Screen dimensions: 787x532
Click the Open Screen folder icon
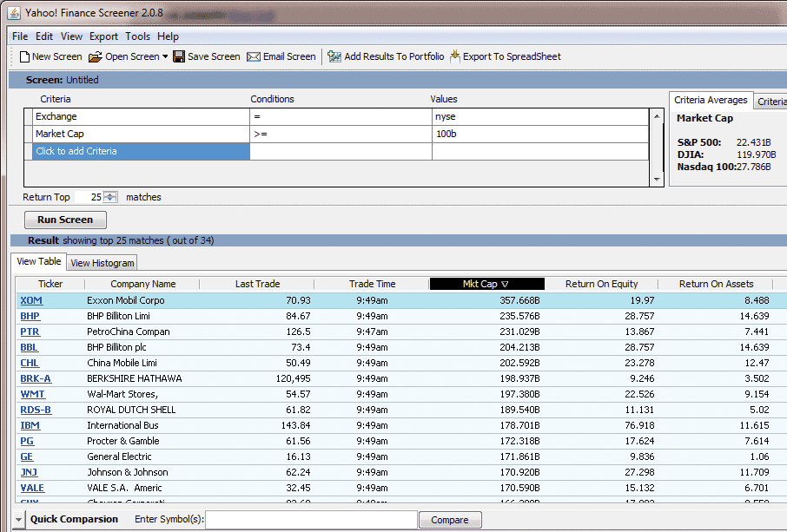[x=95, y=57]
